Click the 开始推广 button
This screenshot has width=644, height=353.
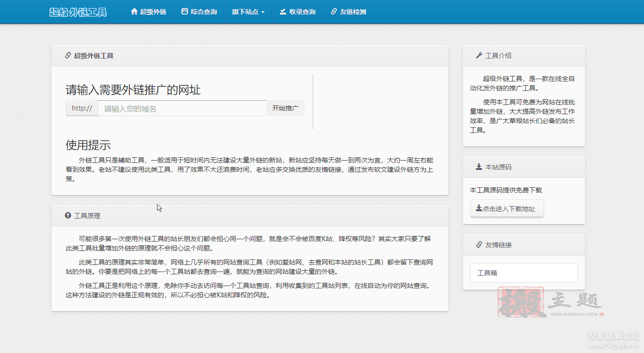(x=285, y=108)
